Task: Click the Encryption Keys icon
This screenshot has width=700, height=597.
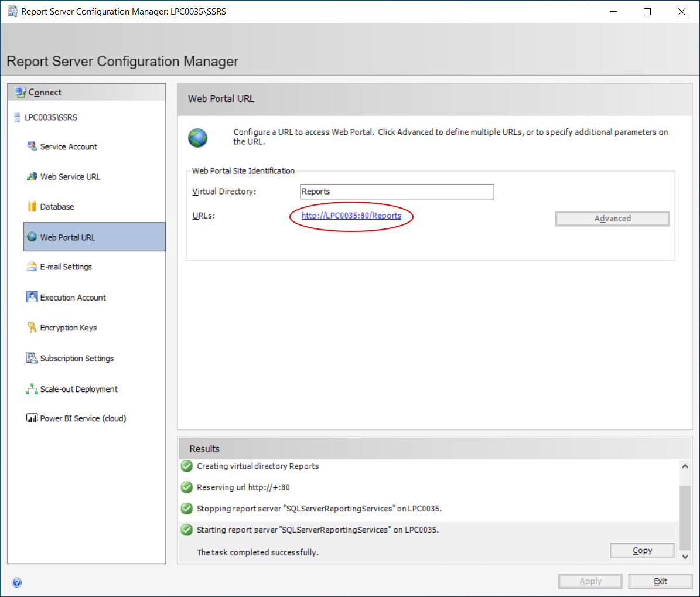Action: 32,328
